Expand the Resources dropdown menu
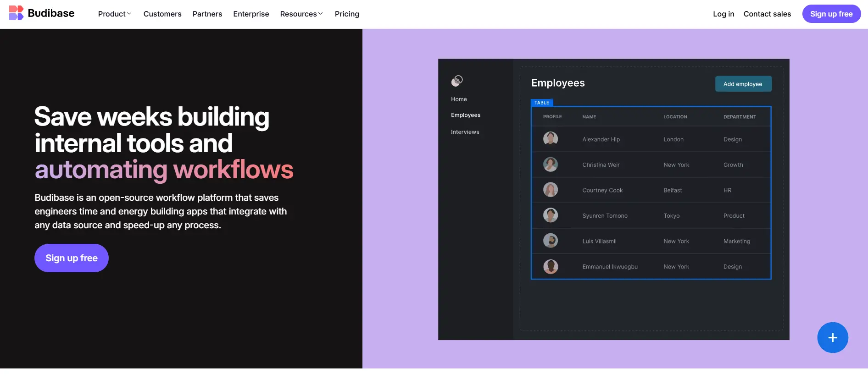 [301, 14]
